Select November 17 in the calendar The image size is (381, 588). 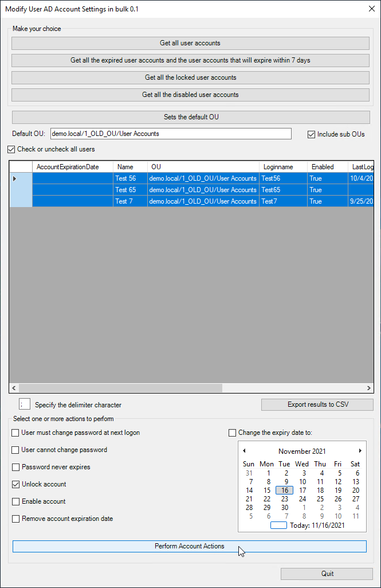coord(303,490)
